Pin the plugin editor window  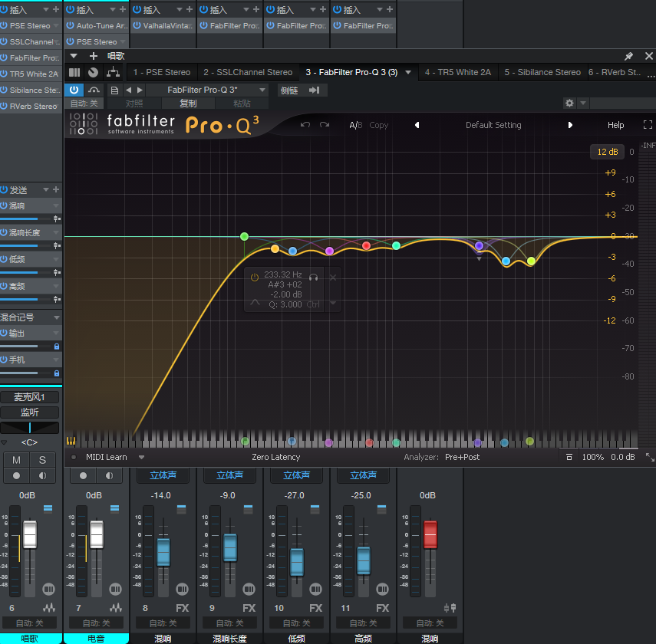(628, 56)
